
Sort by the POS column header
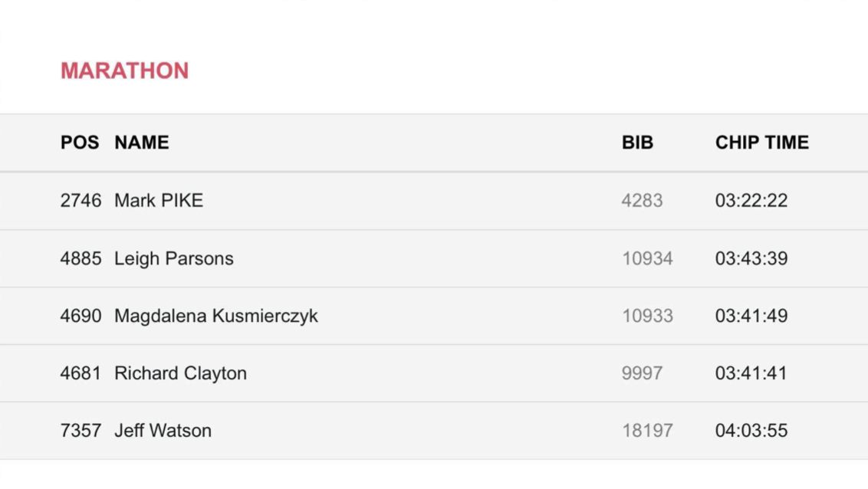coord(80,143)
